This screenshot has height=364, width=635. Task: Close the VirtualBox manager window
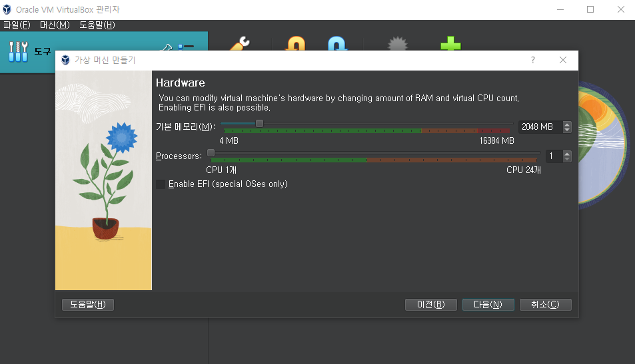point(621,9)
